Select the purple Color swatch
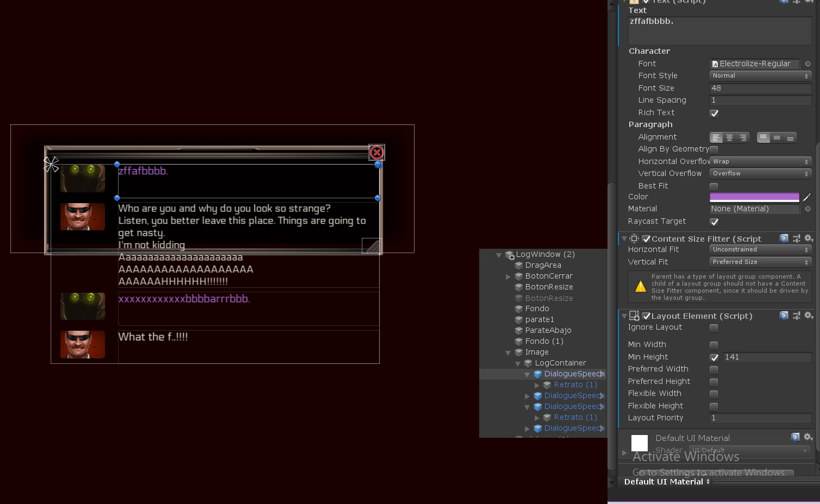Image resolution: width=820 pixels, height=504 pixels. click(x=754, y=197)
